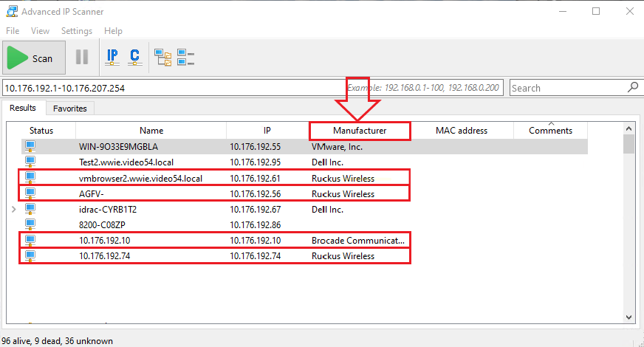Image resolution: width=644 pixels, height=347 pixels.
Task: Open the File menu
Action: coord(13,31)
